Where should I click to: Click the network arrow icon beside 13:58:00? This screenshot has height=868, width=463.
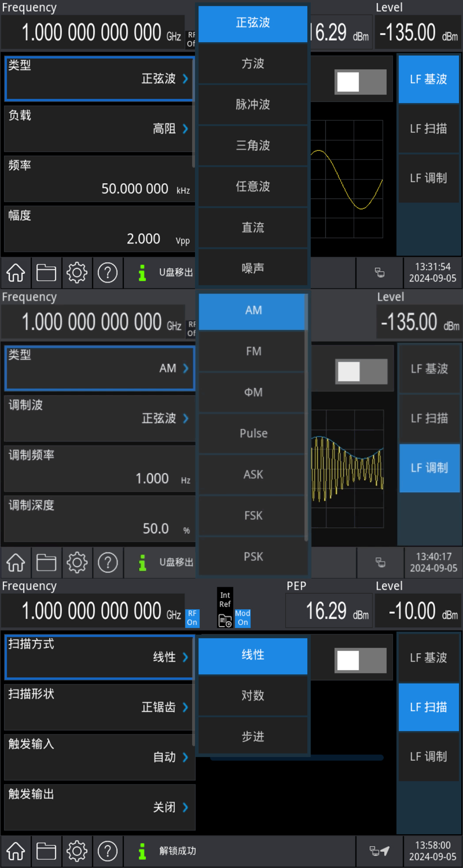(x=380, y=851)
